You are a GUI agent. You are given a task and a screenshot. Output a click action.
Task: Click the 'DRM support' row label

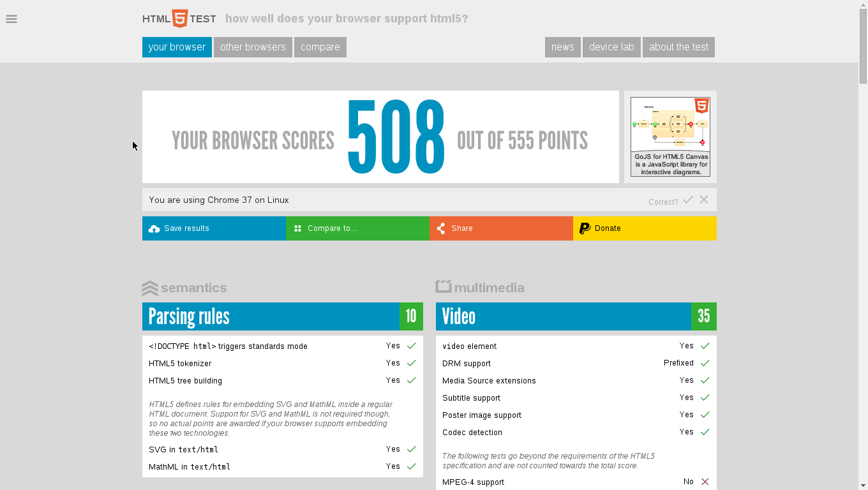pos(467,364)
